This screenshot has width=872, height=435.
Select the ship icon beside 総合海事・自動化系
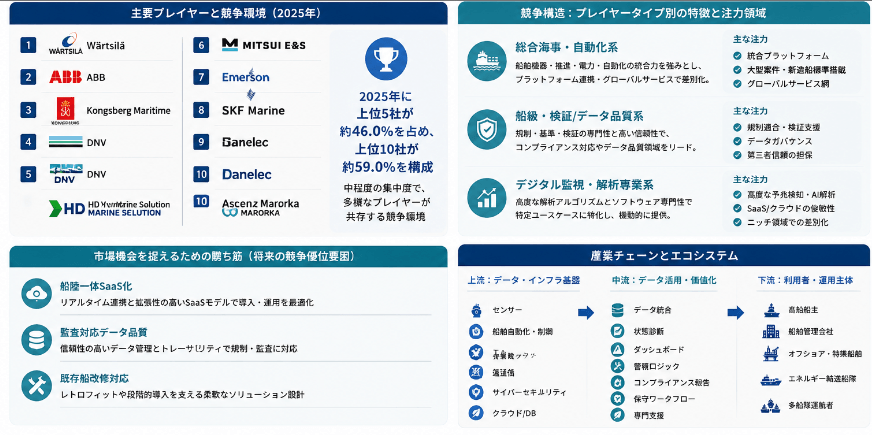point(487,62)
